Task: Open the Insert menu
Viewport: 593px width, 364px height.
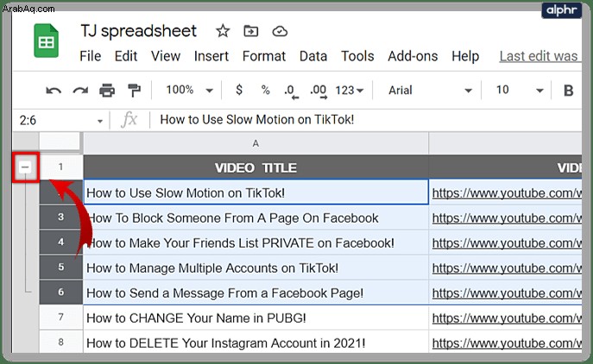Action: coord(211,56)
